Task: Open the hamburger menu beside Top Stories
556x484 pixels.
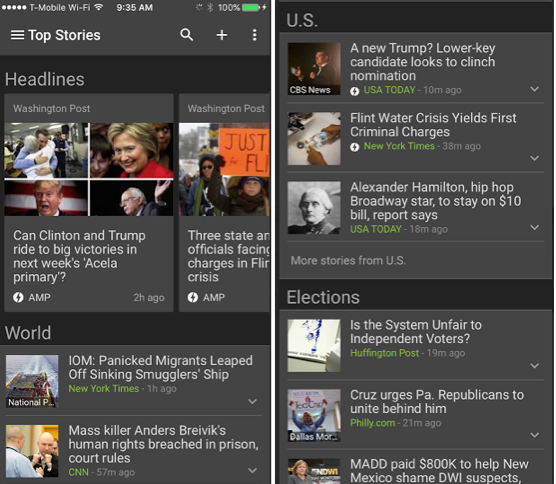Action: 17,35
